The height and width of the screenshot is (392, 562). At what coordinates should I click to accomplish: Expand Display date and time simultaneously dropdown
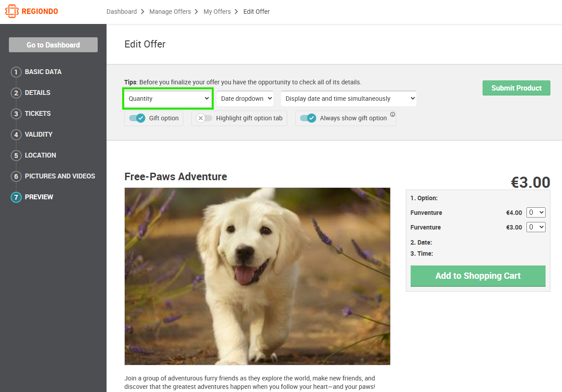click(x=348, y=99)
